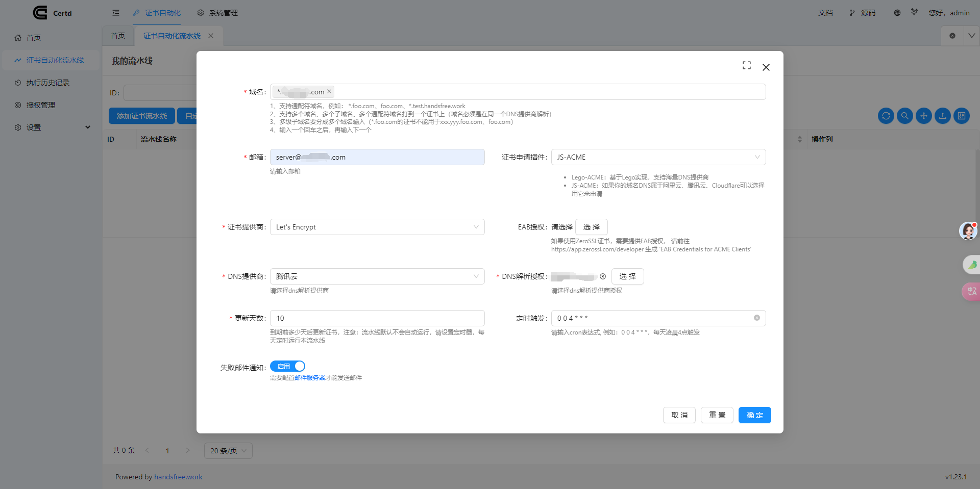Close the certificate pipeline dialog
This screenshot has width=980, height=489.
point(766,67)
